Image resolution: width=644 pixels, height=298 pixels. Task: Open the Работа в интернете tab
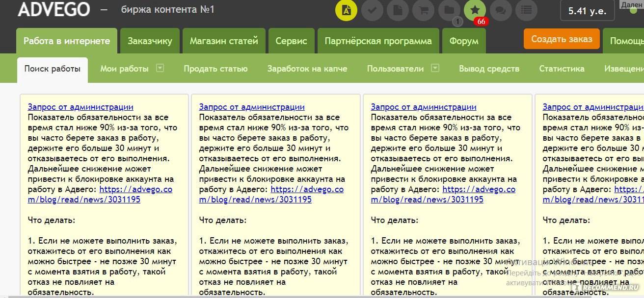tap(67, 41)
